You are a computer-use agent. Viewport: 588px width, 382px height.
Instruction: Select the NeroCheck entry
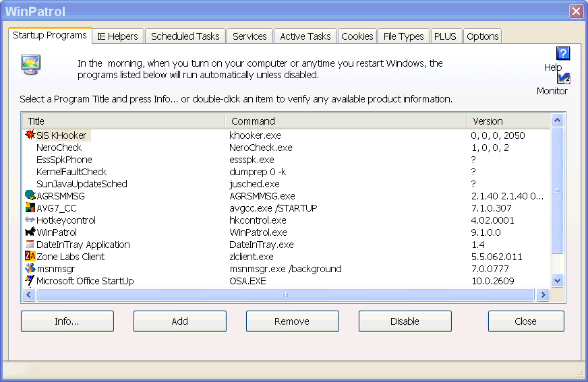click(x=59, y=148)
